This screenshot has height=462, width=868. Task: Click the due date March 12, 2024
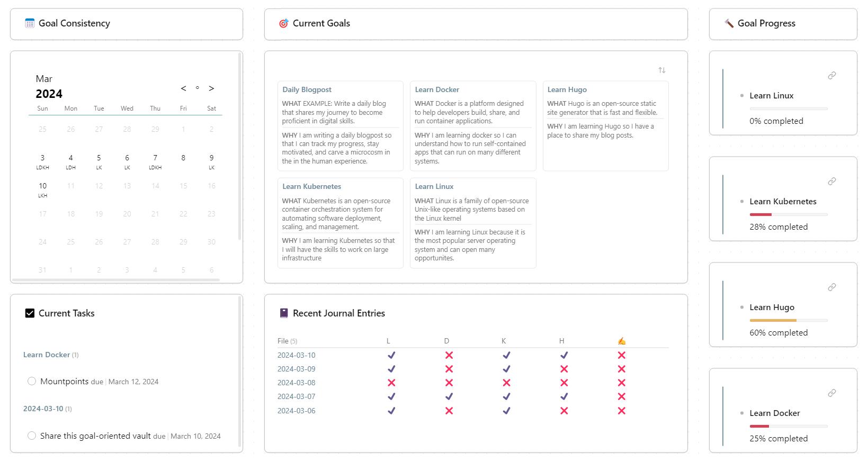(x=133, y=382)
